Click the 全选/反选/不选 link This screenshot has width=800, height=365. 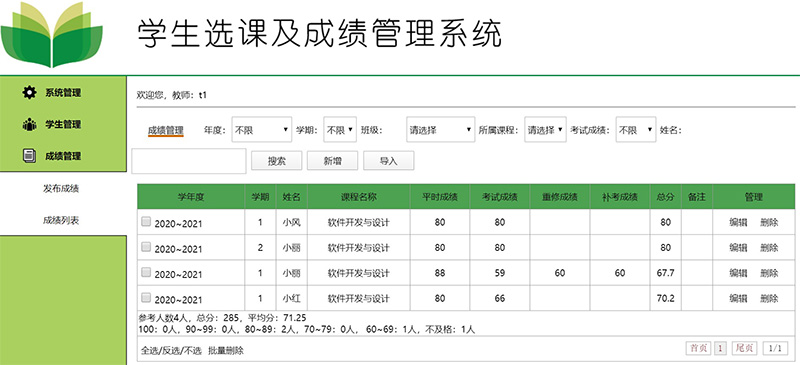click(x=171, y=351)
